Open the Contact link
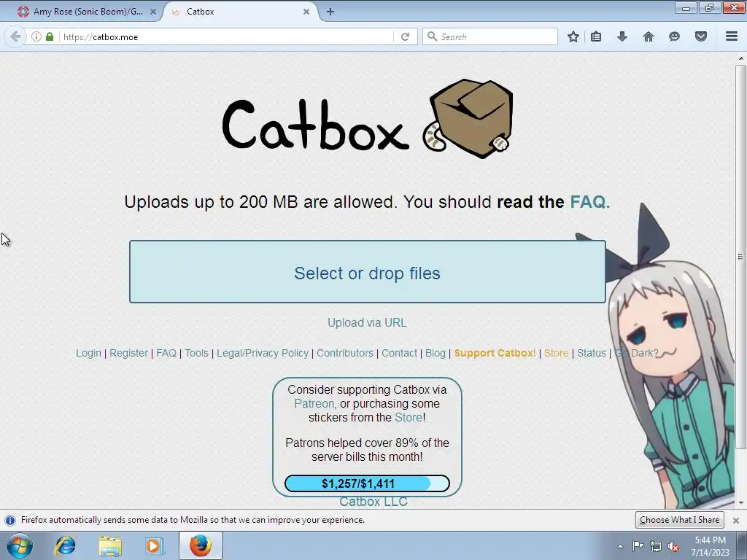 point(399,353)
